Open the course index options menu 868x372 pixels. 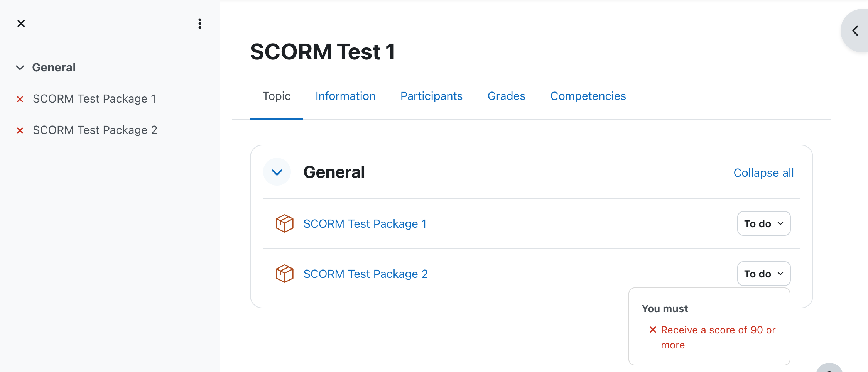[x=199, y=24]
